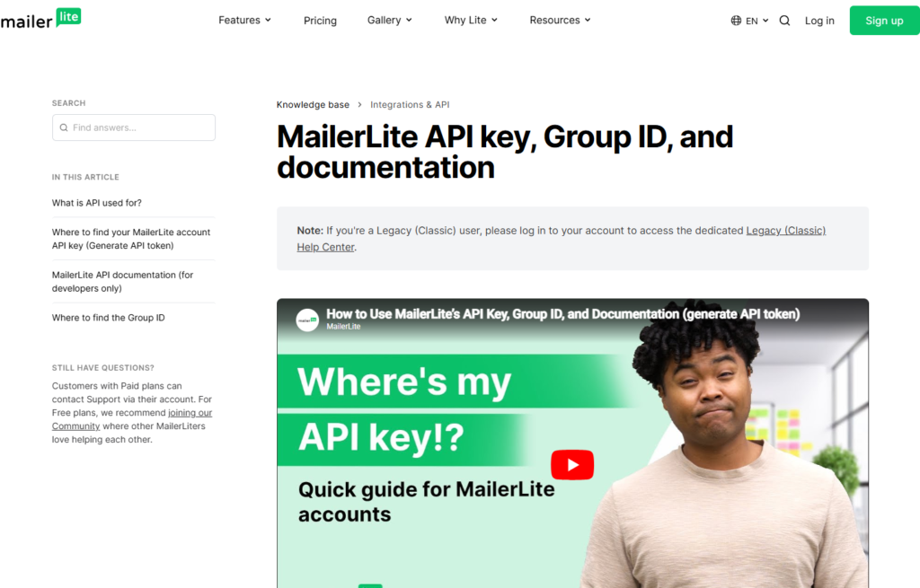This screenshot has height=588, width=920.
Task: Expand the Gallery dropdown
Action: click(x=390, y=20)
